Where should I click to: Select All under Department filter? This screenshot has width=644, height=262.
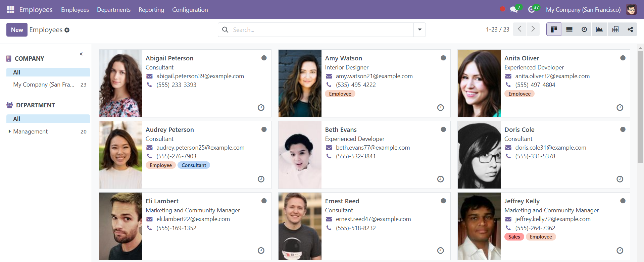(x=48, y=119)
